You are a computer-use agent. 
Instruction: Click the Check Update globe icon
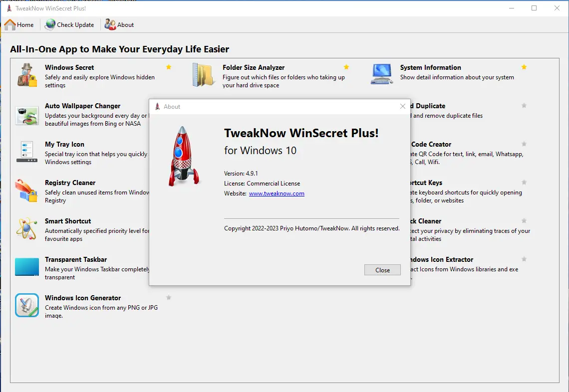50,24
